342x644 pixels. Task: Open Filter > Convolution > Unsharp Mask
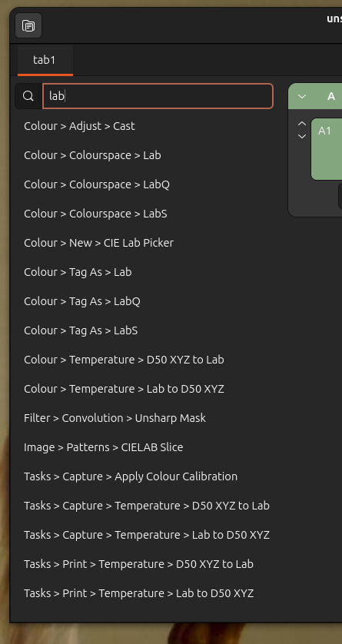click(115, 418)
